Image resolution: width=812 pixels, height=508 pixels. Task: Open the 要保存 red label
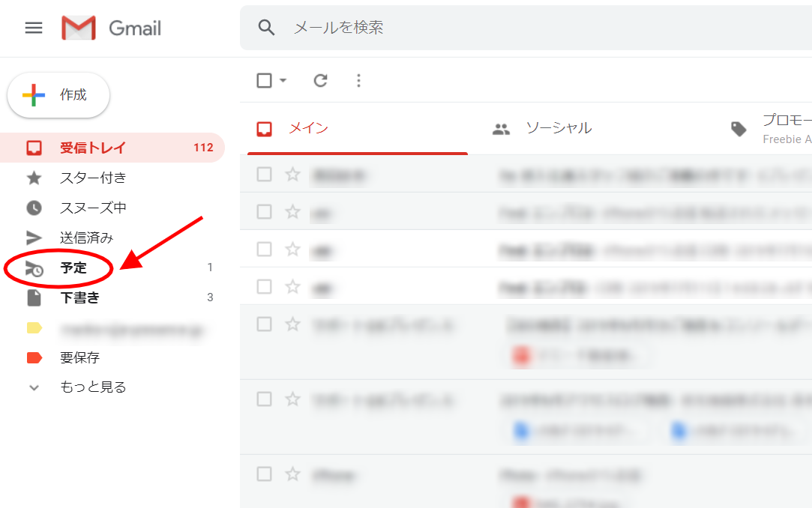tap(79, 357)
